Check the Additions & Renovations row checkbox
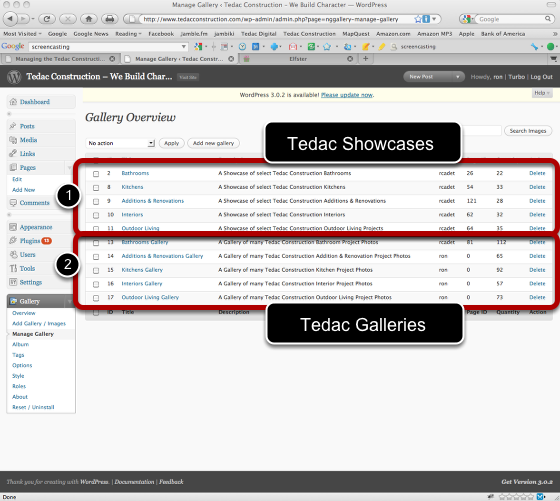The height and width of the screenshot is (501, 560). (96, 201)
